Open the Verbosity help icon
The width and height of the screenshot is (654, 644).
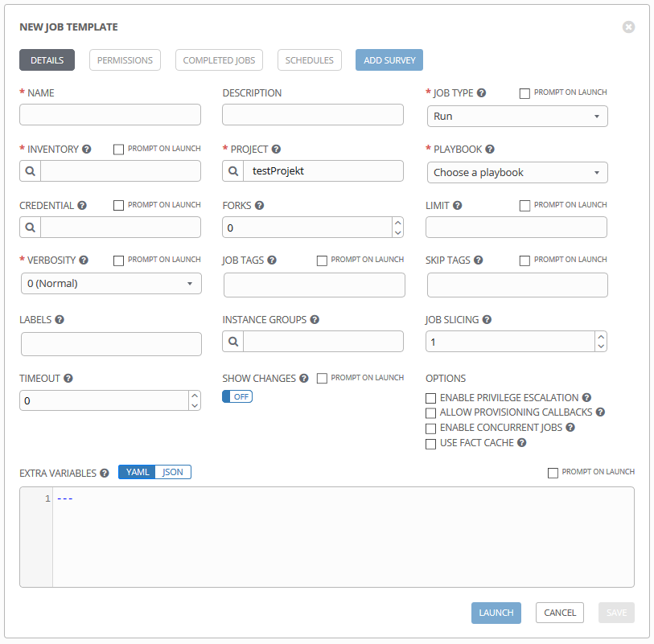click(x=84, y=260)
